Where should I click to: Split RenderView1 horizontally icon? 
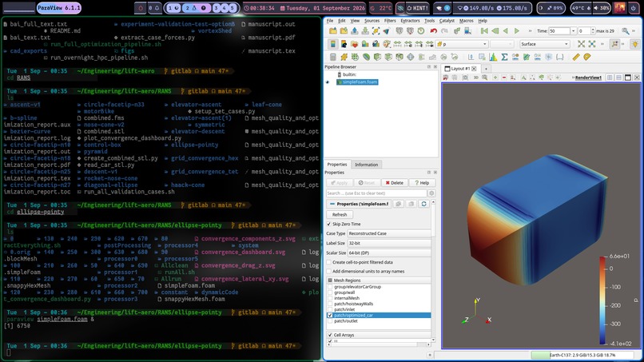click(610, 78)
